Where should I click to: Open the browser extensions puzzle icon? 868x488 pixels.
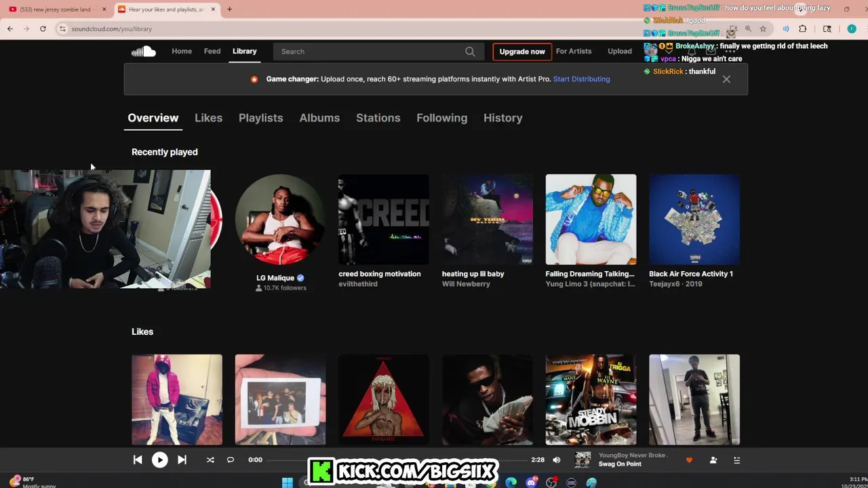coord(803,28)
